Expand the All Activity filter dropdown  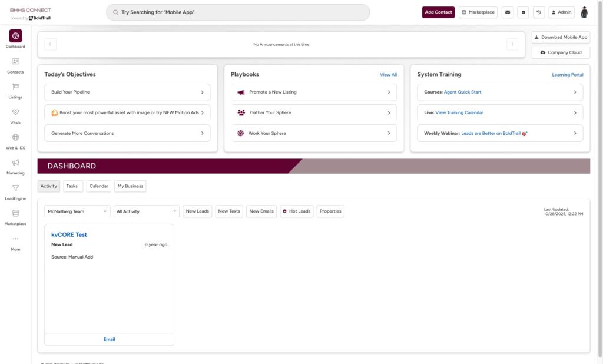pyautogui.click(x=147, y=211)
